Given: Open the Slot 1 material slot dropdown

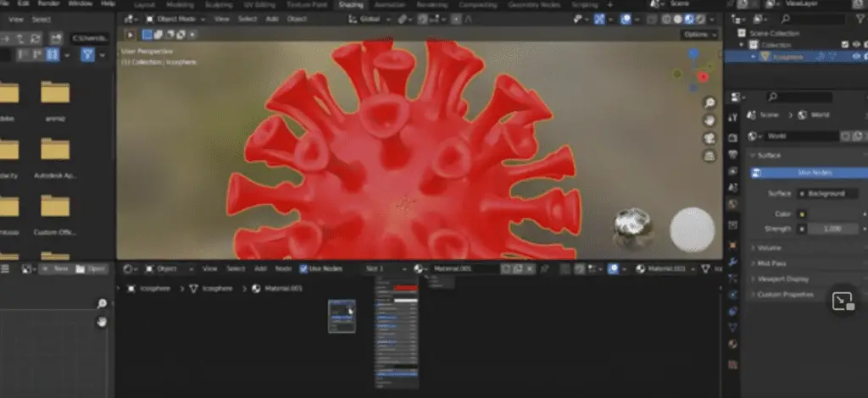Looking at the screenshot, I should 386,268.
